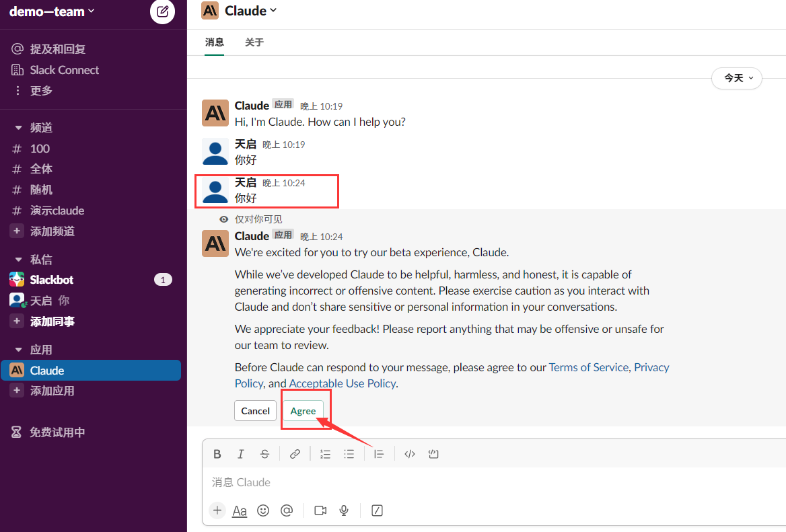This screenshot has width=786, height=532.
Task: Open the demo-team workspace dropdown
Action: pos(52,11)
